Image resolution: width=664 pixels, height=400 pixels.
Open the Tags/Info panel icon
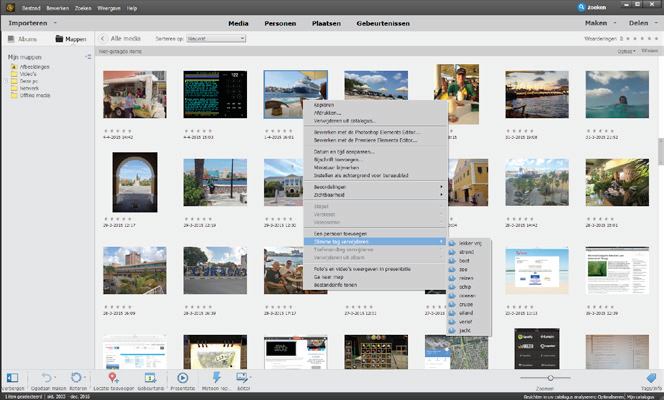(649, 377)
